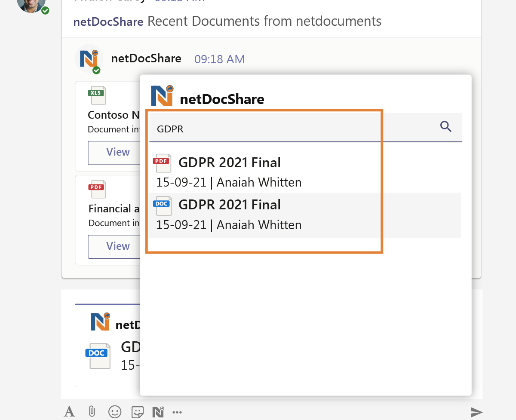Click the netDocShare mention link in message
Image resolution: width=516 pixels, height=420 pixels.
[x=109, y=21]
